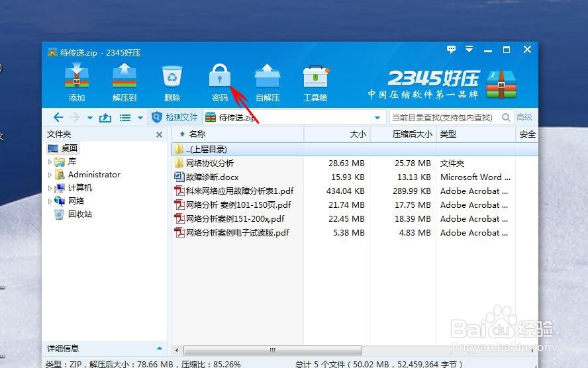Select the 网络协议分析 folder row

tap(355, 163)
